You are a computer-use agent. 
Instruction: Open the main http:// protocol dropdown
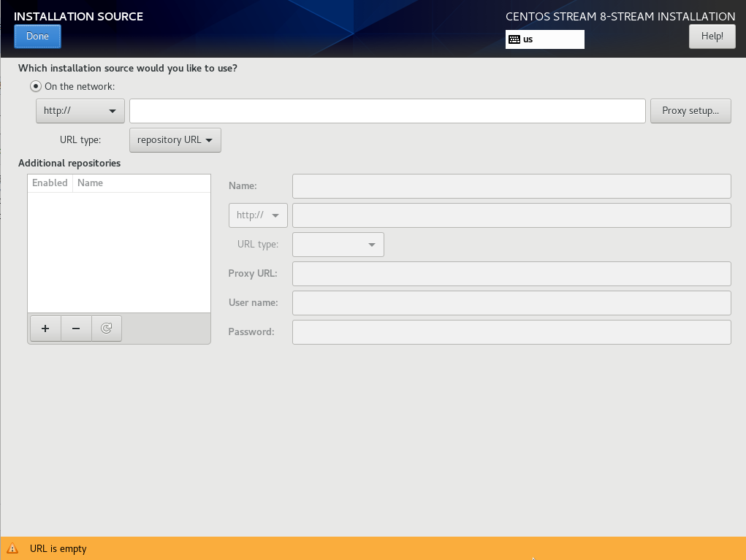[x=80, y=111]
